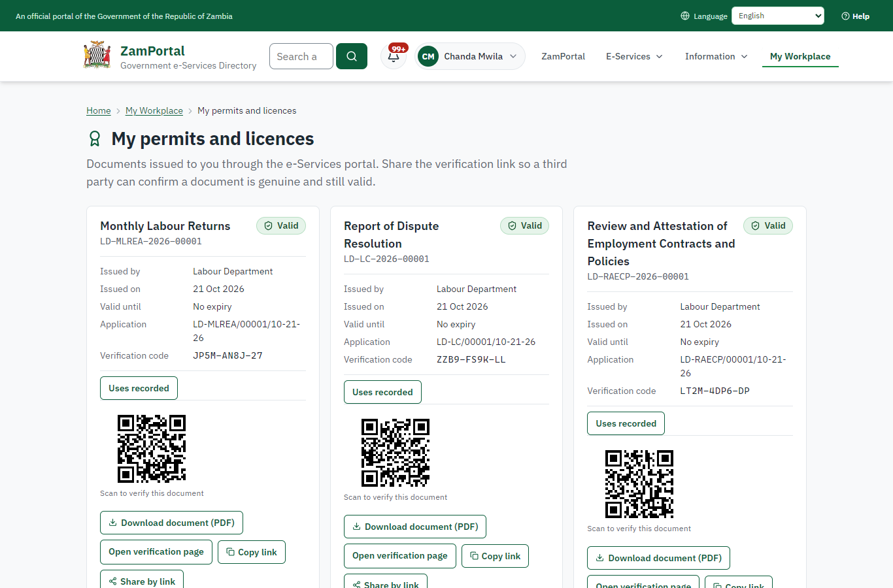Copy link for Monthly Labour Returns
The image size is (893, 588).
pos(252,552)
